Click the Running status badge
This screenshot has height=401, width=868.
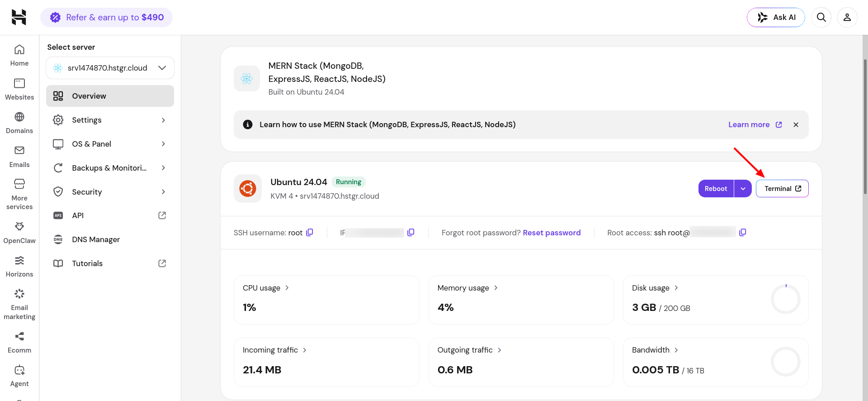pos(349,182)
